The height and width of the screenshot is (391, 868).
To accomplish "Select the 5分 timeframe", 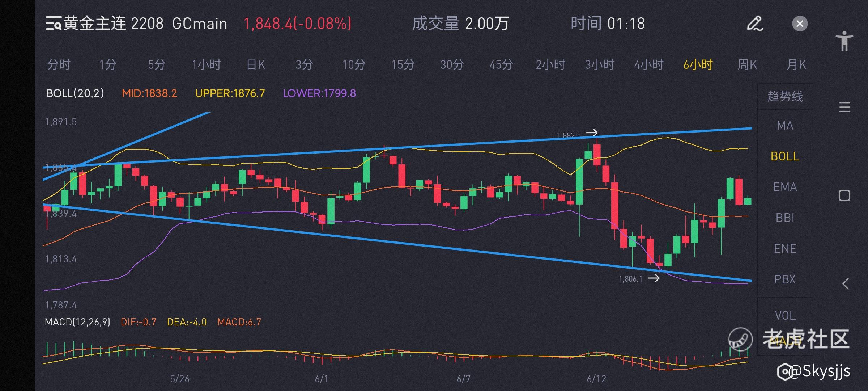I will pyautogui.click(x=157, y=65).
